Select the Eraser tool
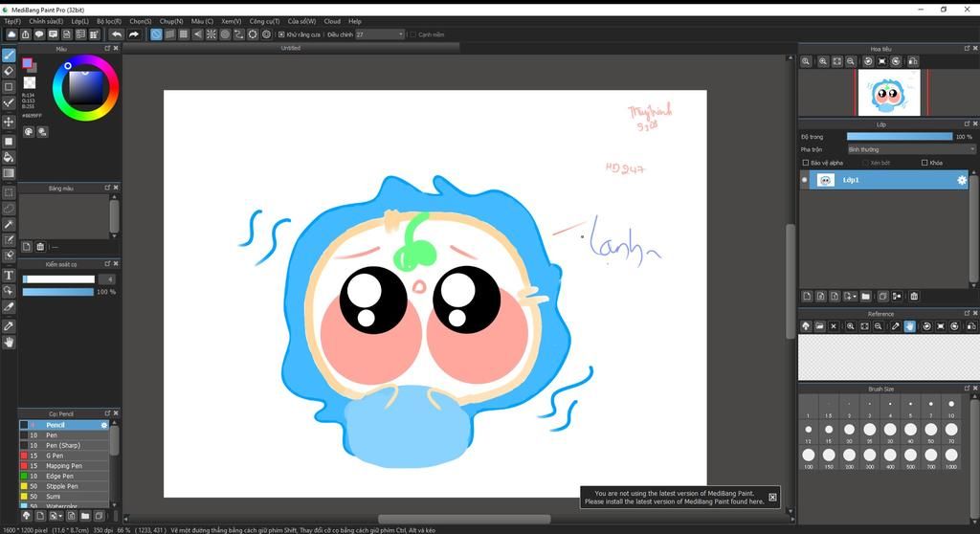Image resolution: width=980 pixels, height=534 pixels. click(9, 71)
